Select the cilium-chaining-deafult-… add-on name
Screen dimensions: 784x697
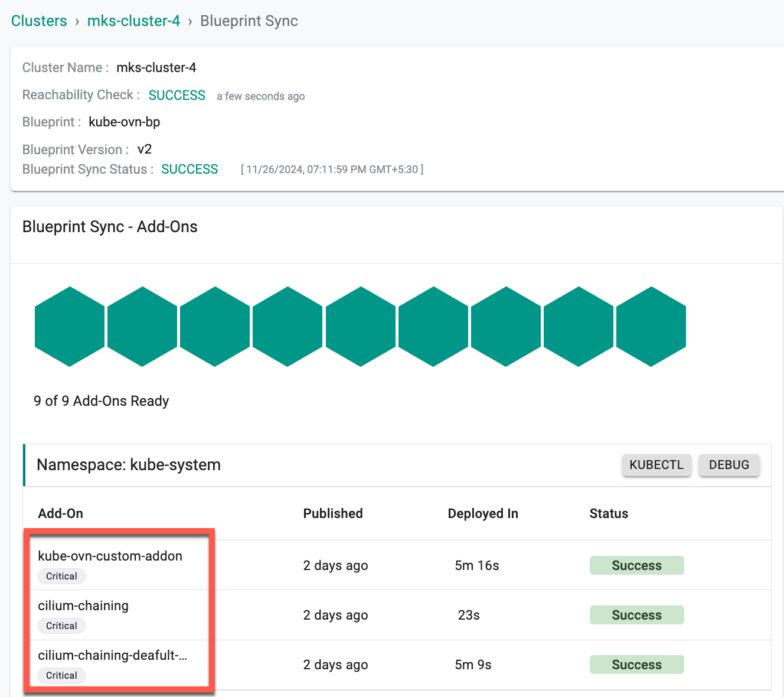click(x=112, y=655)
